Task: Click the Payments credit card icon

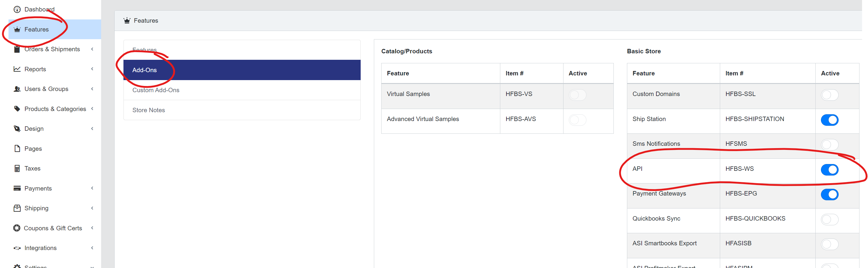Action: 17,188
